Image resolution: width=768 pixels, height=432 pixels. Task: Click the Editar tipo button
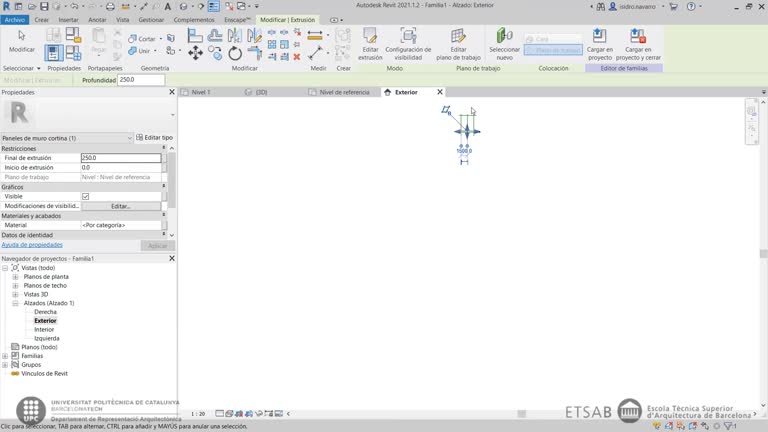pyautogui.click(x=154, y=138)
